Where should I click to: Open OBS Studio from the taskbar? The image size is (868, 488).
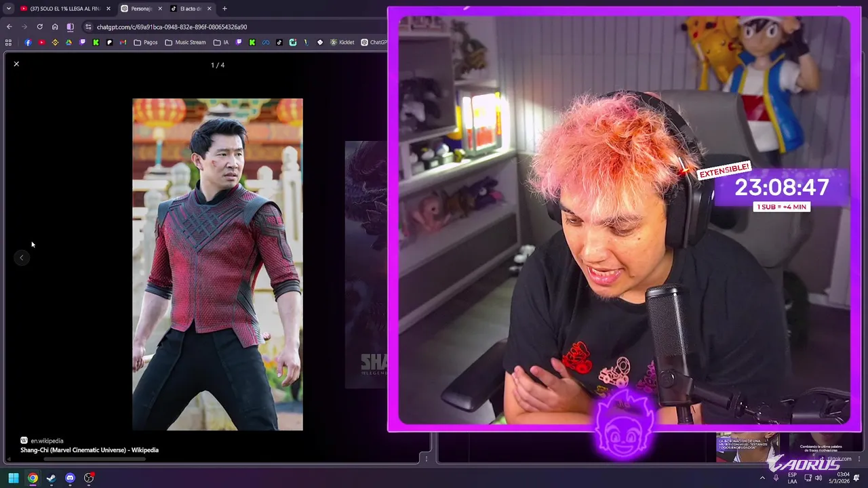pyautogui.click(x=89, y=478)
